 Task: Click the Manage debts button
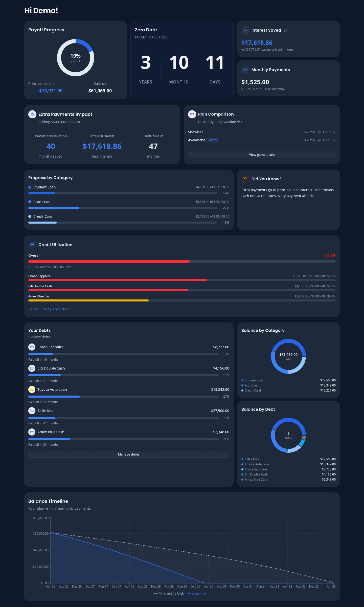pyautogui.click(x=129, y=454)
